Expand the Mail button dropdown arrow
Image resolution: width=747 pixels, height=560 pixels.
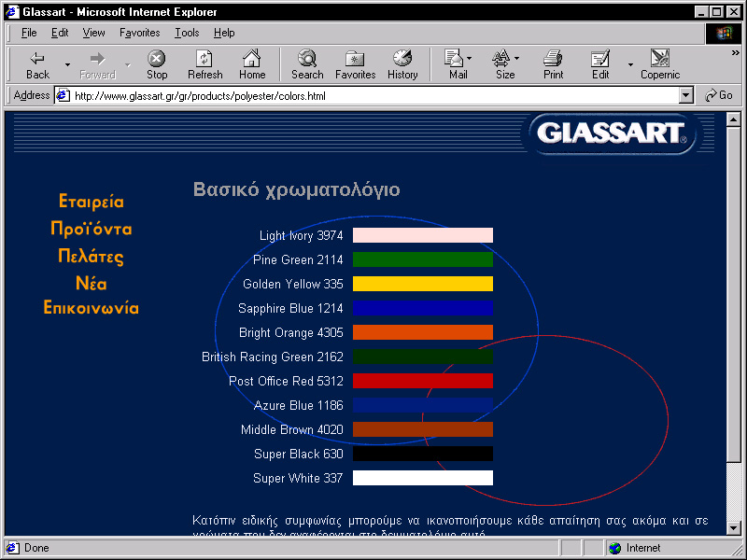click(x=470, y=58)
